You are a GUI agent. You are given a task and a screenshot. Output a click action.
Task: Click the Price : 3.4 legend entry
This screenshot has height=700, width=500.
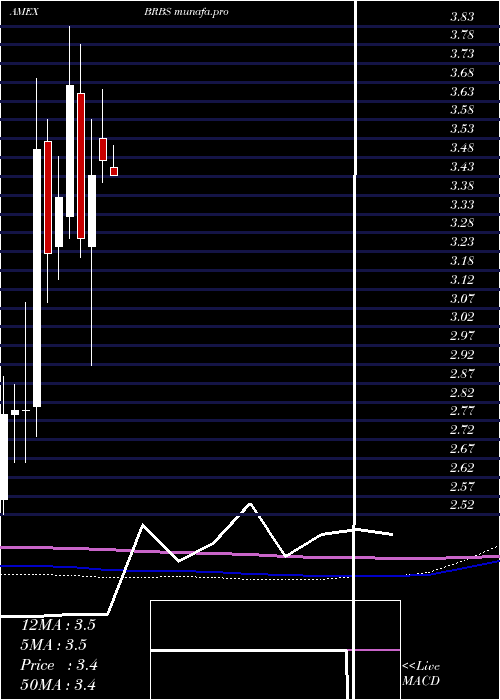point(58,665)
